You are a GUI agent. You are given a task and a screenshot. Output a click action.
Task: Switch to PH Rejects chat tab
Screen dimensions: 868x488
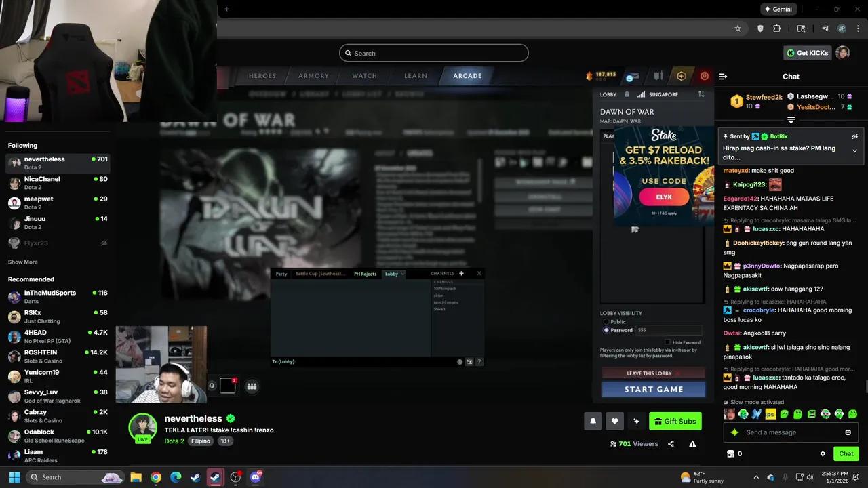click(x=365, y=274)
